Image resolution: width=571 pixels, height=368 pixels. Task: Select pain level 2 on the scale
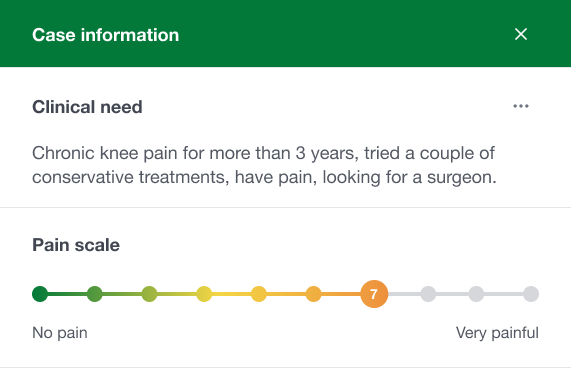(95, 294)
